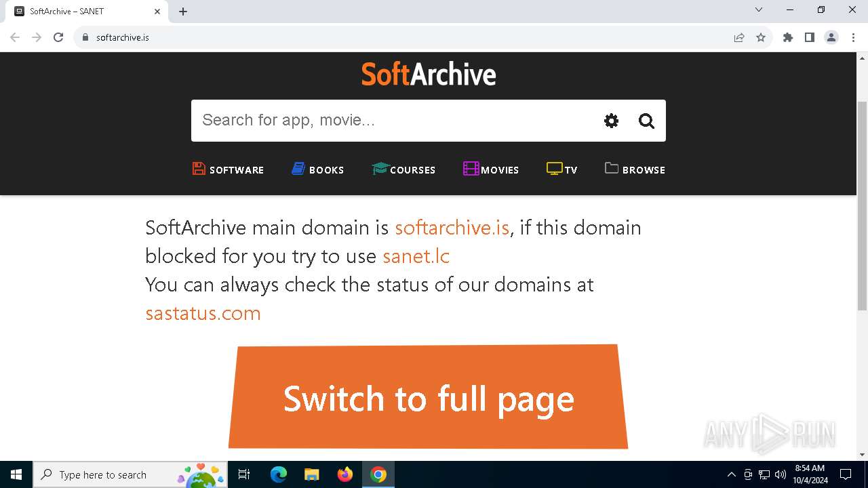Open the Movies category
The image size is (868, 488).
coord(491,169)
